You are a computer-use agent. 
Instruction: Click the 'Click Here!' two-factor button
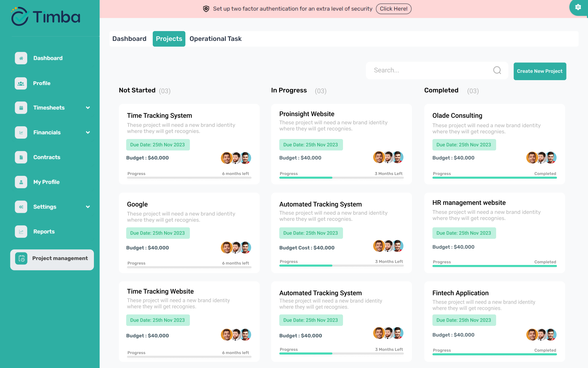click(393, 9)
